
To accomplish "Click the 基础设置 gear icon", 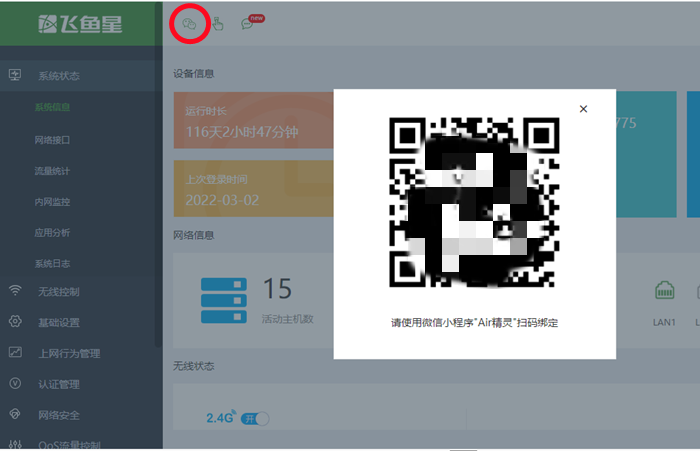I will click(15, 322).
